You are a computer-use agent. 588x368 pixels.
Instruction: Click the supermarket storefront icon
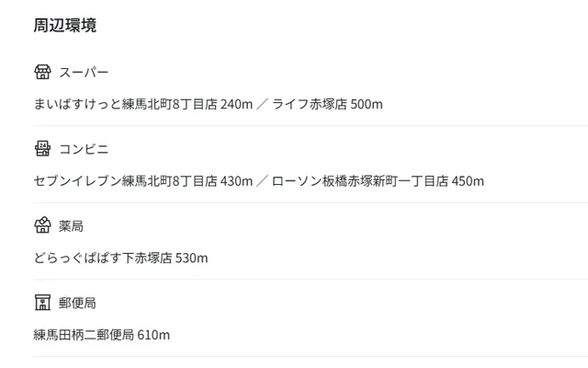(42, 72)
